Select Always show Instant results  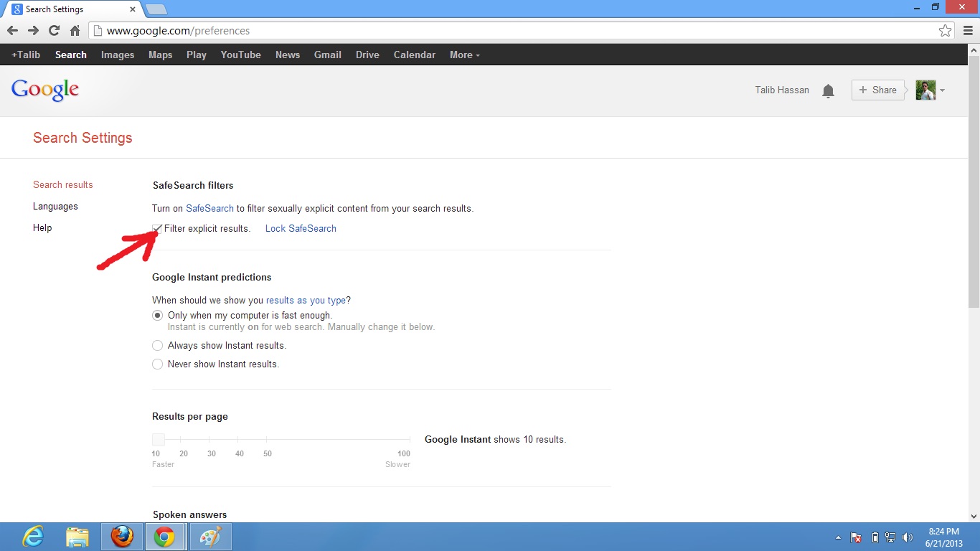pyautogui.click(x=157, y=346)
